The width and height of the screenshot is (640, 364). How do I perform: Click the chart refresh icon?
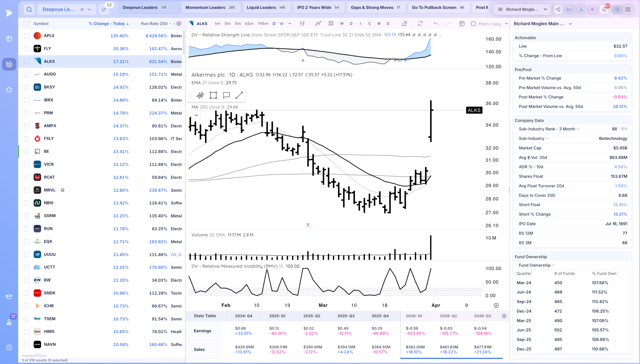tap(420, 23)
